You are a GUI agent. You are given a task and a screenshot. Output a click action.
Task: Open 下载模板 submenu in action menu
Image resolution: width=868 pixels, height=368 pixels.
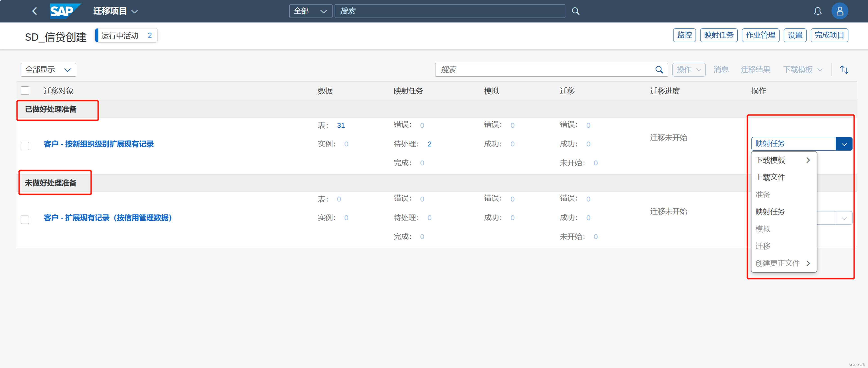coord(783,160)
